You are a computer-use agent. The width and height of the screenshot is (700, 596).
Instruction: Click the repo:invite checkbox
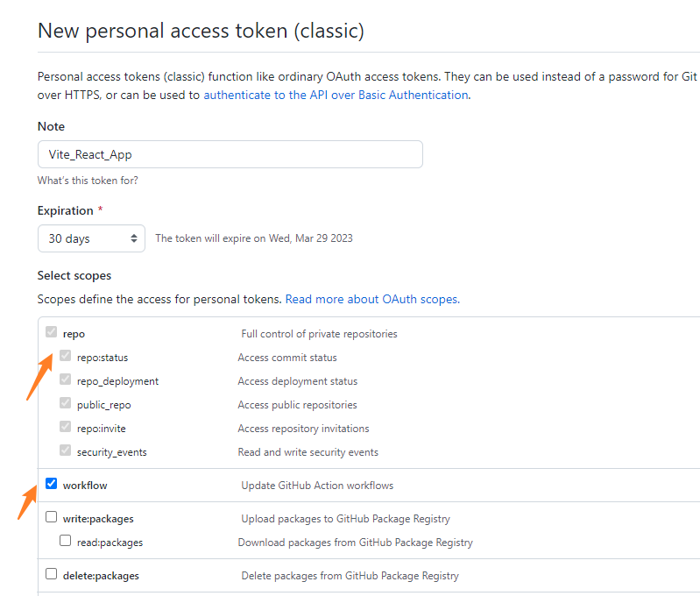(x=65, y=427)
